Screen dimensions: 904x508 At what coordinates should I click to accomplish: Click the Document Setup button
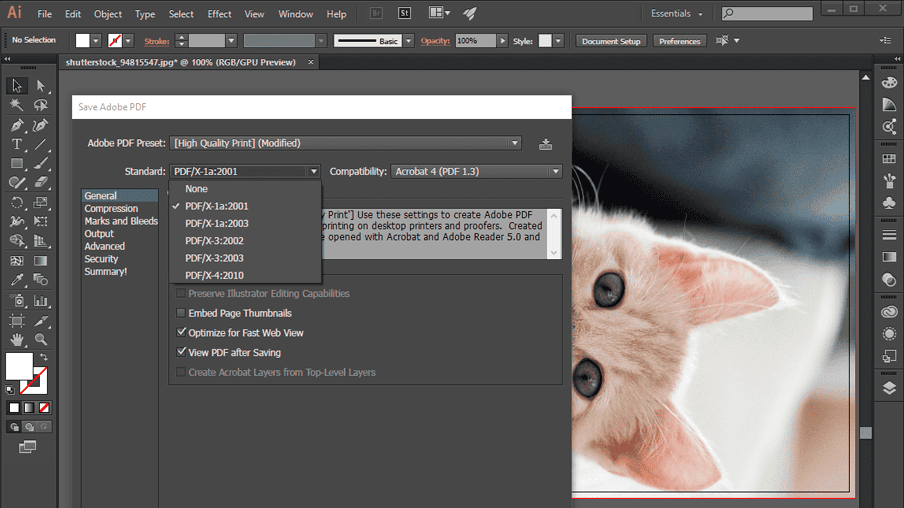[611, 41]
